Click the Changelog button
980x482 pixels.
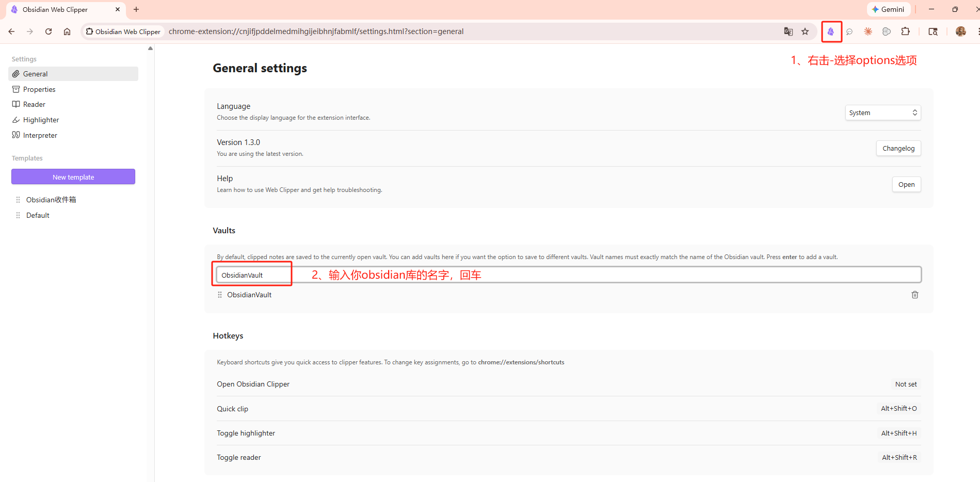click(x=898, y=148)
